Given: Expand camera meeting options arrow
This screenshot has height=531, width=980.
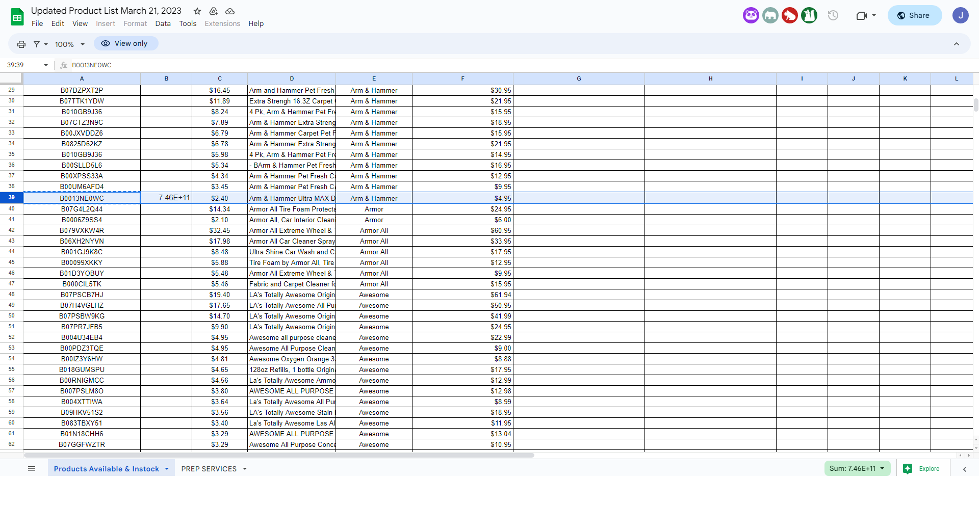Looking at the screenshot, I should pyautogui.click(x=874, y=15).
